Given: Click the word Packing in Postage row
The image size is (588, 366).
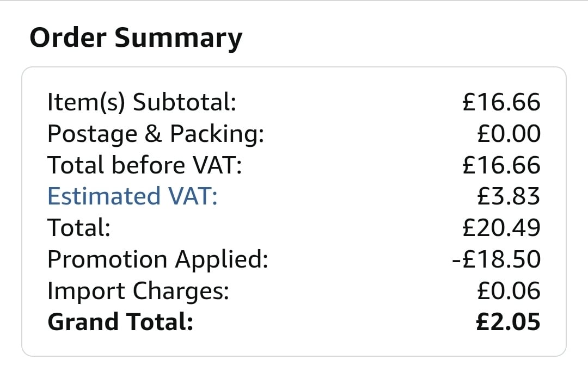Looking at the screenshot, I should point(217,134).
